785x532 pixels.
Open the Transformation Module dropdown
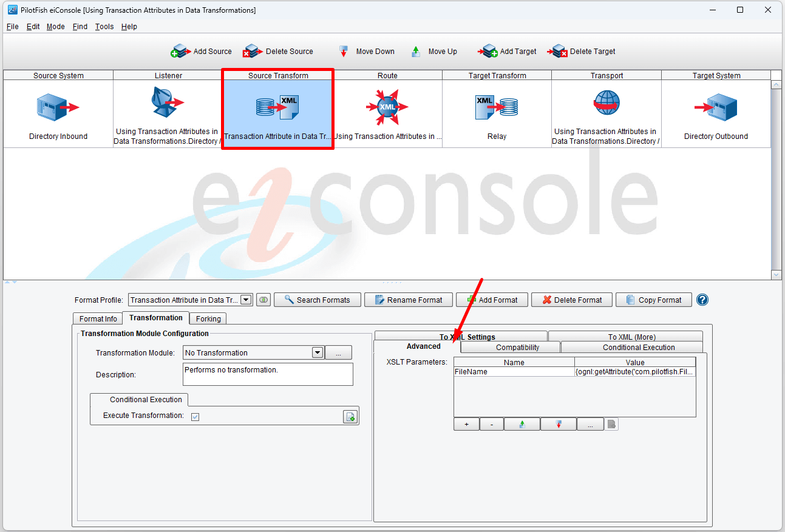click(x=318, y=352)
